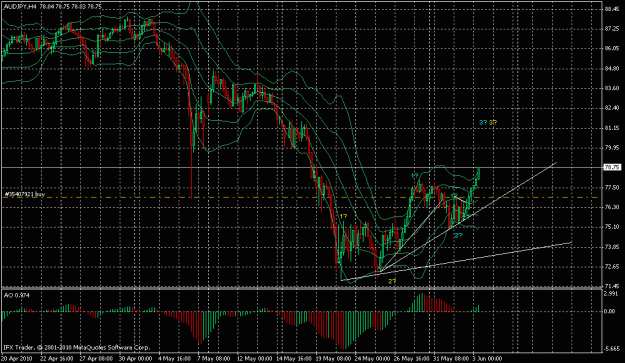Viewport: 625px width, 363px height.
Task: Select the #95407921 buy order label
Action: 25,194
